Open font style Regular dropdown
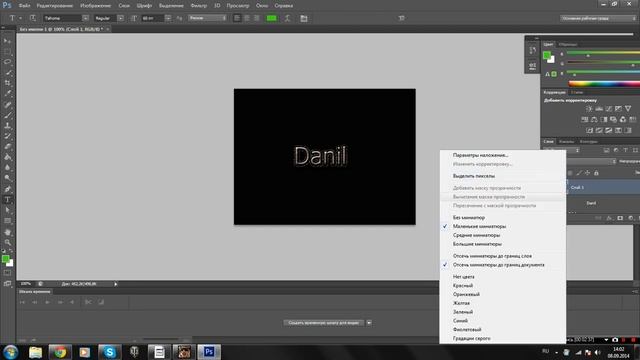The height and width of the screenshot is (360, 640). pyautogui.click(x=120, y=18)
